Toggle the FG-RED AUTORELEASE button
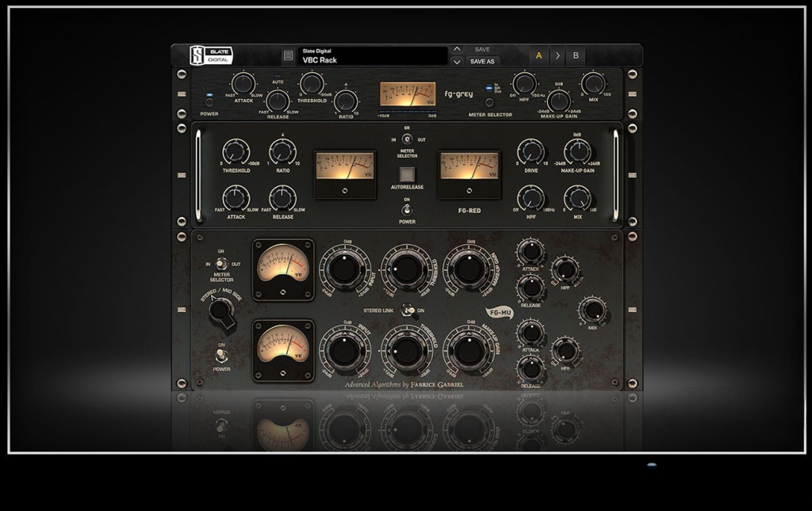Image resolution: width=812 pixels, height=511 pixels. [x=407, y=174]
